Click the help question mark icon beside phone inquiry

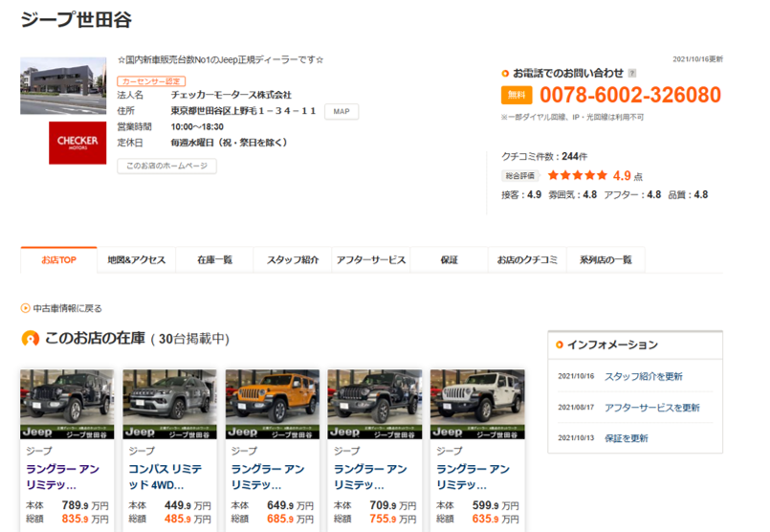coord(632,73)
